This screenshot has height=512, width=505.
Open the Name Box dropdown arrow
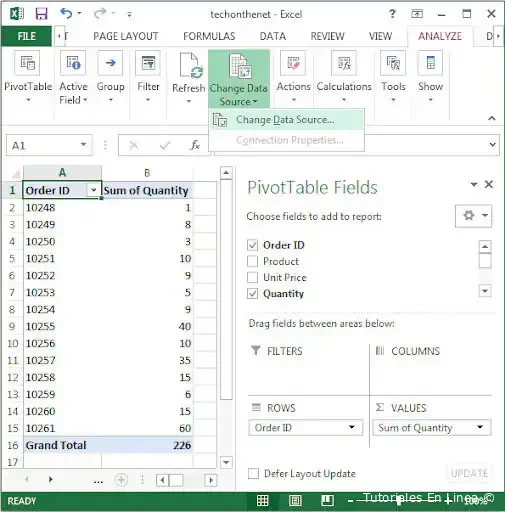click(83, 145)
